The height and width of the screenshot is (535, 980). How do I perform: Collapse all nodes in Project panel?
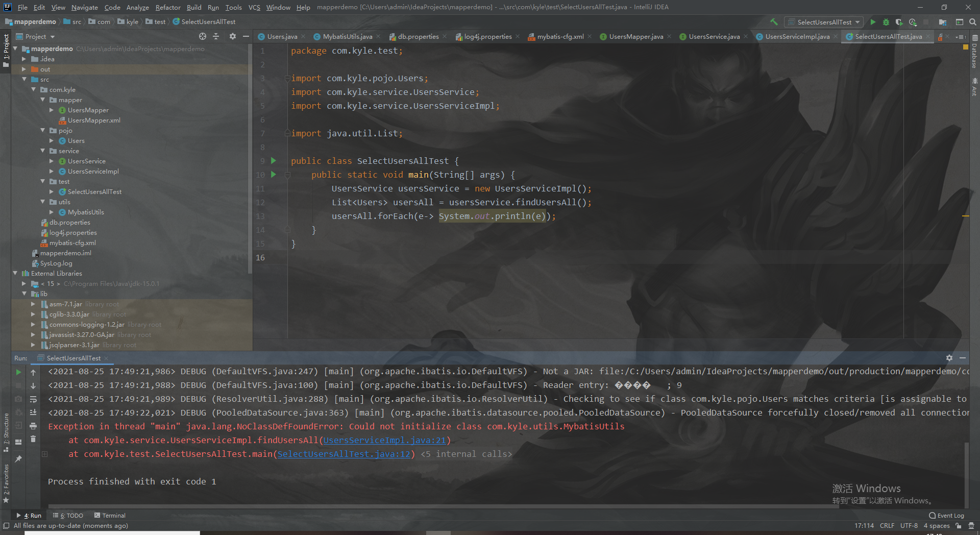click(x=216, y=36)
